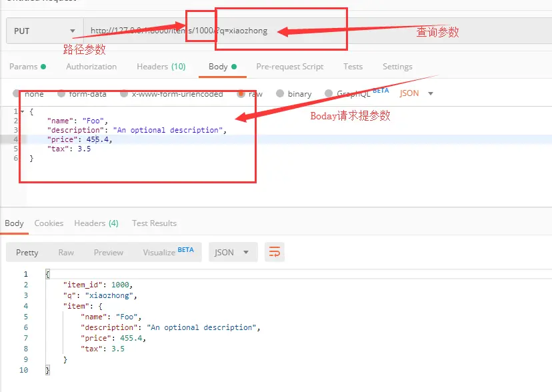Switch to the Preview response view

pyautogui.click(x=109, y=252)
